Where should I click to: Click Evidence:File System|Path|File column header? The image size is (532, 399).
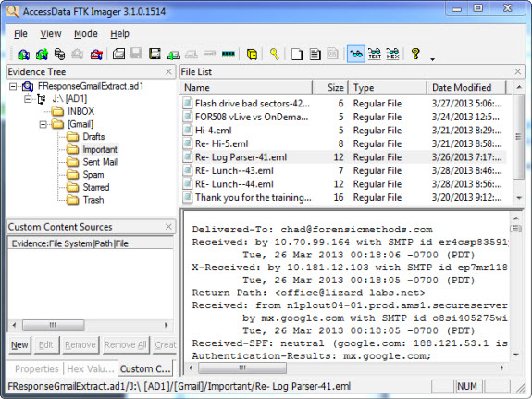click(91, 243)
